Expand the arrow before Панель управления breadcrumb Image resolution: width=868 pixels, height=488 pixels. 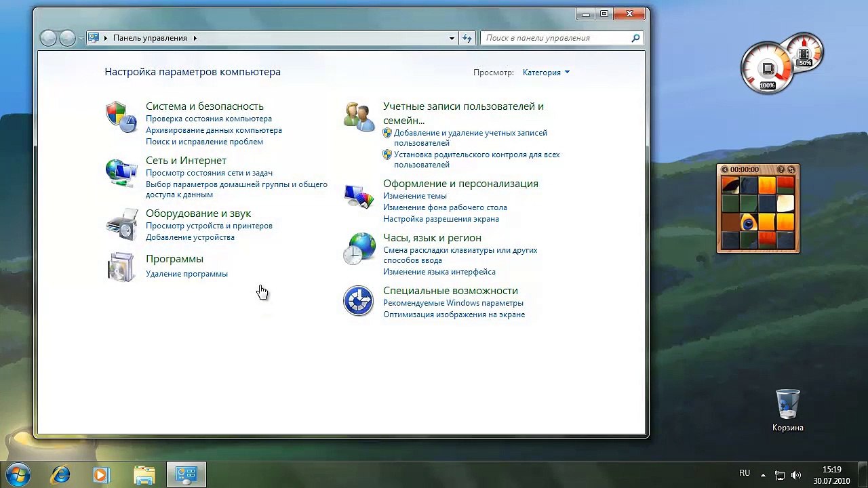click(106, 38)
